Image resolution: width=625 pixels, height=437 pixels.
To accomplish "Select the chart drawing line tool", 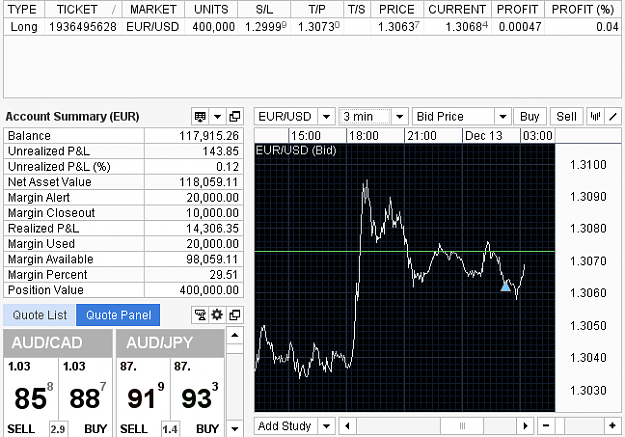I will click(x=613, y=117).
